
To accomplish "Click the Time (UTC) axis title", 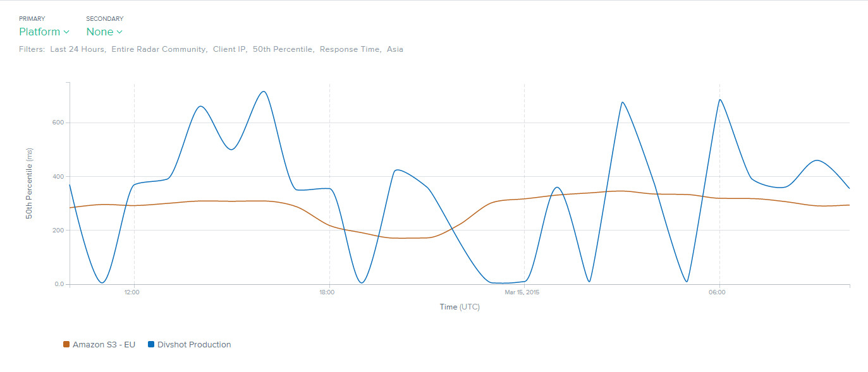I will pos(460,307).
